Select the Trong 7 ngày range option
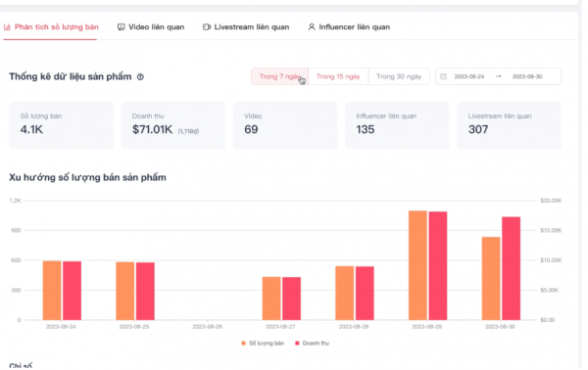 point(279,76)
